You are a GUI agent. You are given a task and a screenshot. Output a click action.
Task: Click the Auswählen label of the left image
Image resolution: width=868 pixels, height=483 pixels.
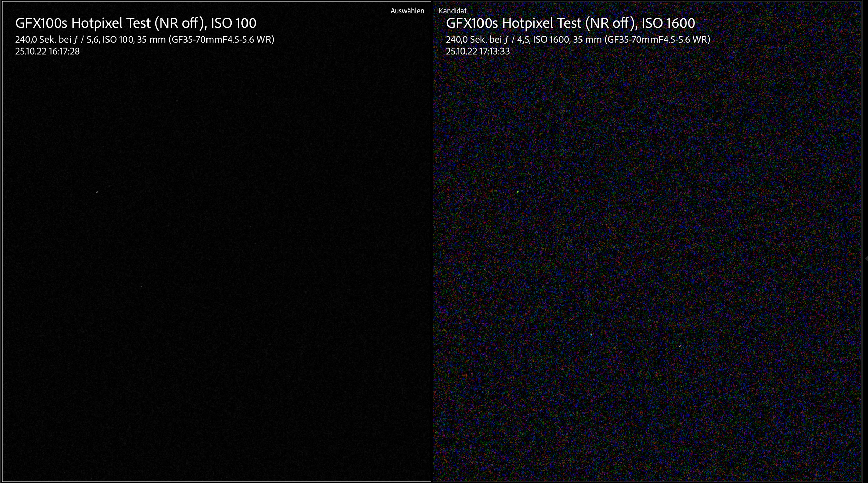(407, 11)
